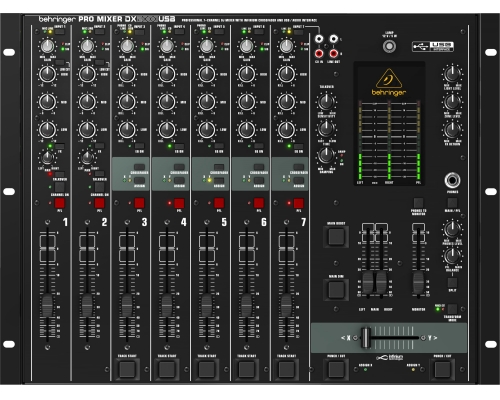Click the channel 5 Low EQ knob

207,130
